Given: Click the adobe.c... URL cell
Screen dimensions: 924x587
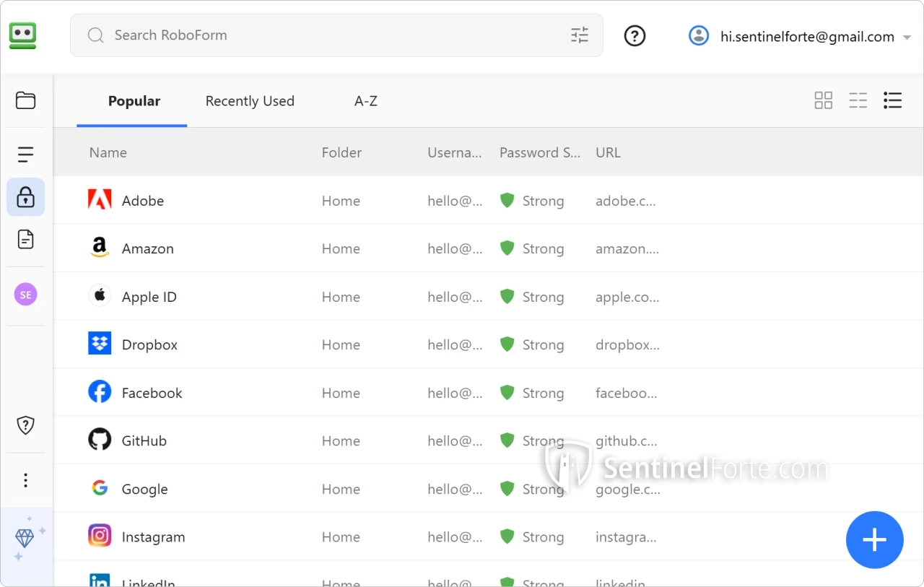Looking at the screenshot, I should (626, 201).
